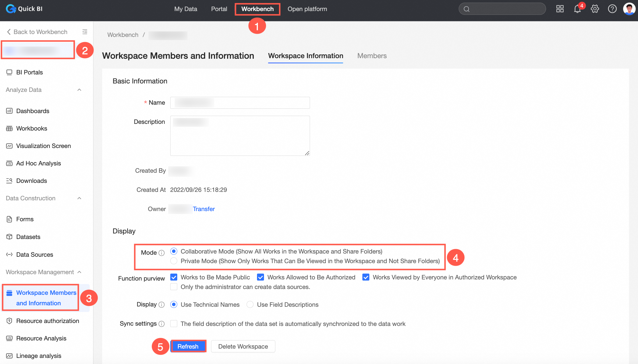The height and width of the screenshot is (364, 638).
Task: Open the workspace selector in sidebar
Action: pos(38,50)
